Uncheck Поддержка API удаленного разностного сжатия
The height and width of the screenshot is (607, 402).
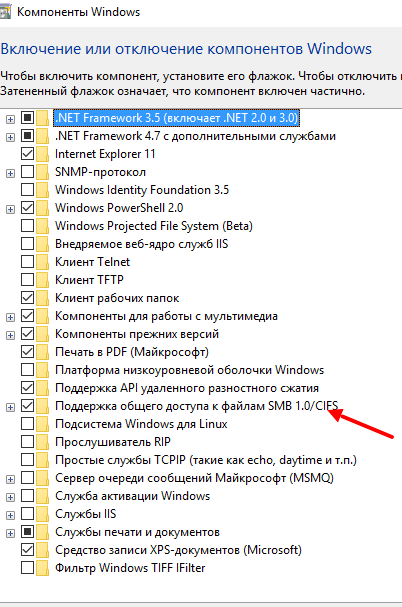[x=27, y=388]
